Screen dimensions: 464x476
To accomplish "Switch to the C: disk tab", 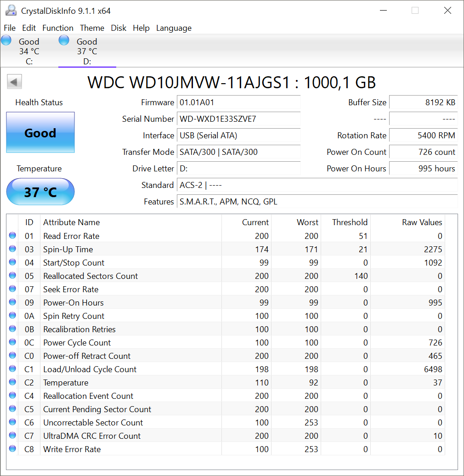I will click(x=29, y=51).
